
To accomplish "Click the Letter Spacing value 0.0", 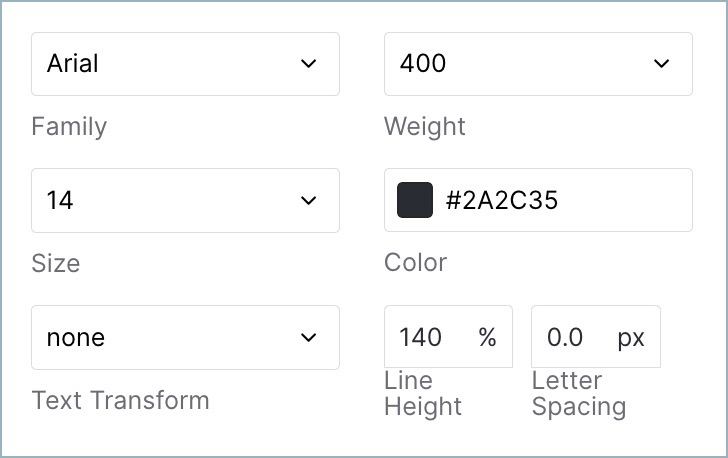I will pyautogui.click(x=565, y=337).
